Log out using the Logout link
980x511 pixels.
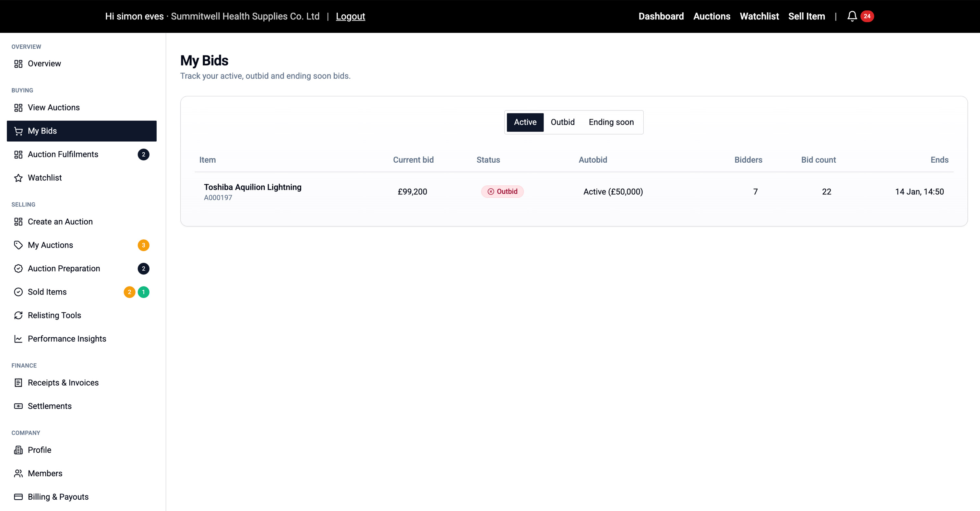click(350, 16)
